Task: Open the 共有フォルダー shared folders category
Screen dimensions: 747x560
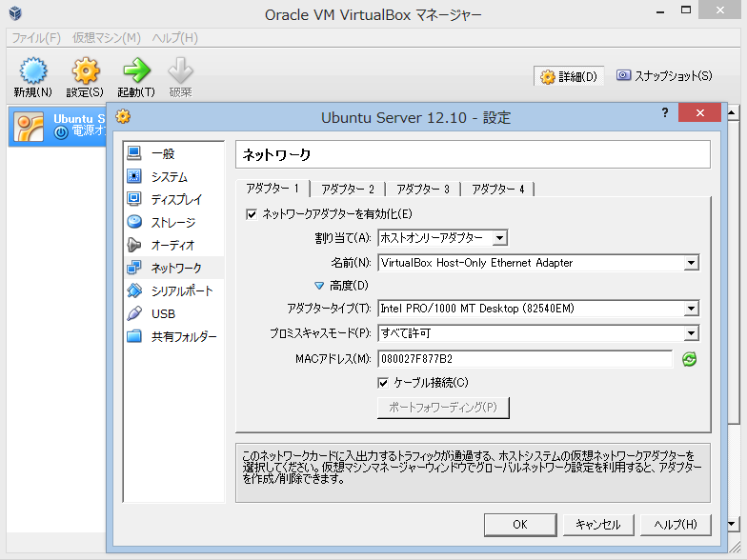Action: click(173, 336)
